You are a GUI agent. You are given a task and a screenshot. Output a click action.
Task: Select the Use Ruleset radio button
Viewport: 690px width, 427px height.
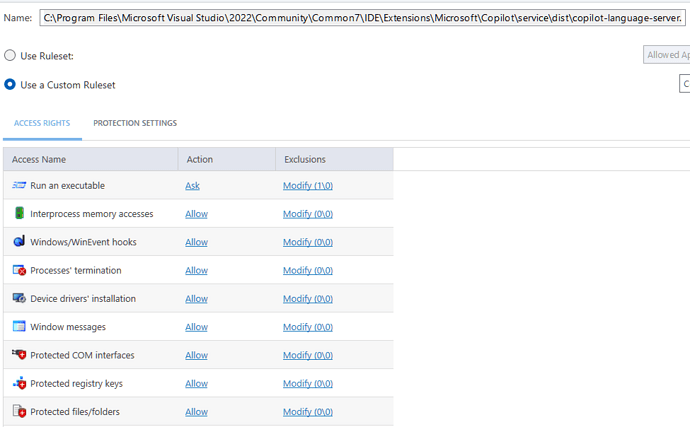tap(10, 55)
